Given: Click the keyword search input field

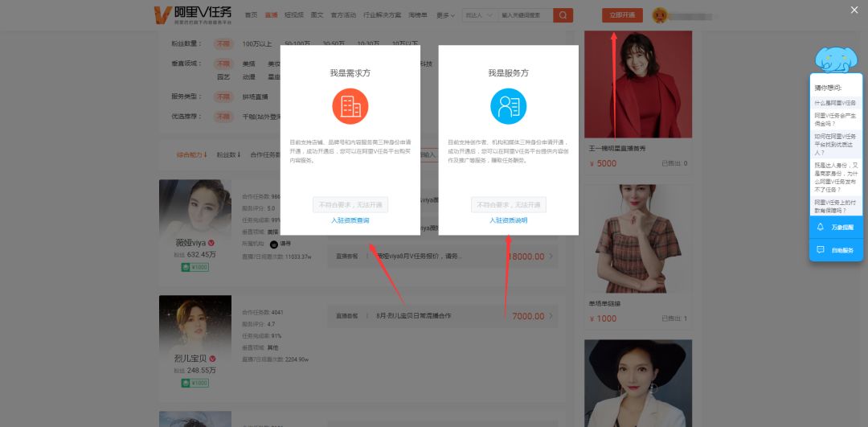Looking at the screenshot, I should coord(526,15).
